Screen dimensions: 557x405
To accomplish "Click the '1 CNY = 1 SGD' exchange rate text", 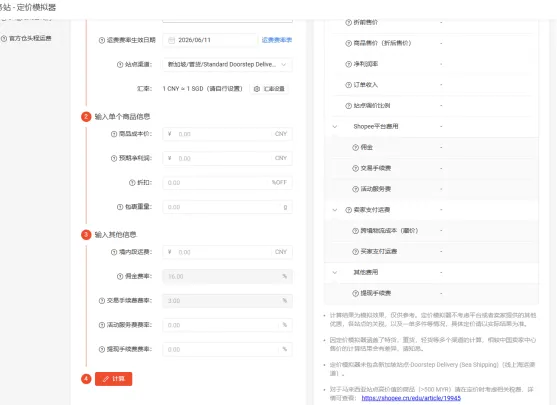I will 202,89.
